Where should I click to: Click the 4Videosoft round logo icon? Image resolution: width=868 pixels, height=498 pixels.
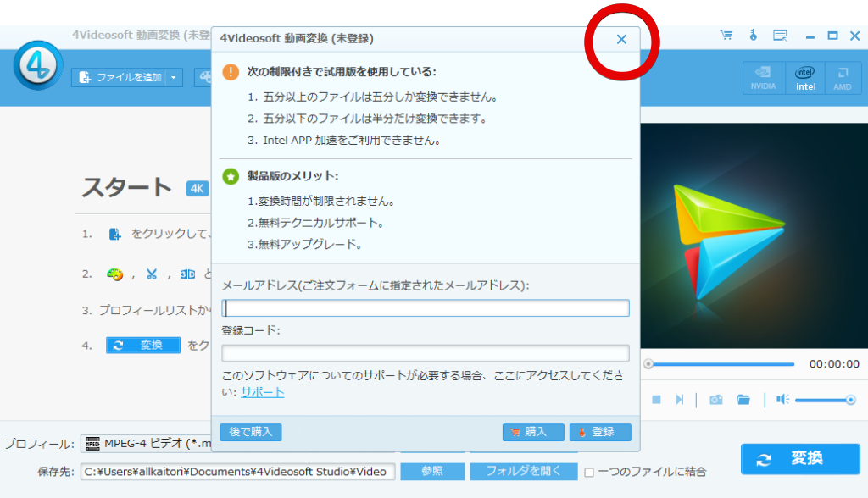(37, 65)
